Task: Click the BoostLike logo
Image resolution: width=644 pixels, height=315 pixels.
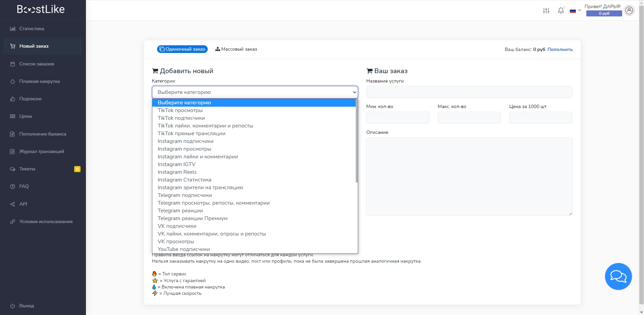Action: click(41, 9)
